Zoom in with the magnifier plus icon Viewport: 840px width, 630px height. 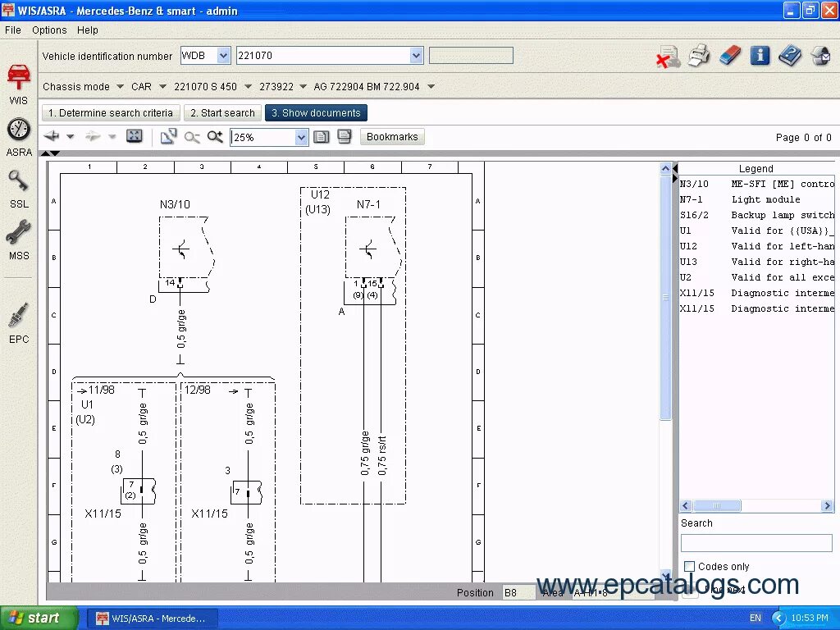click(x=215, y=137)
